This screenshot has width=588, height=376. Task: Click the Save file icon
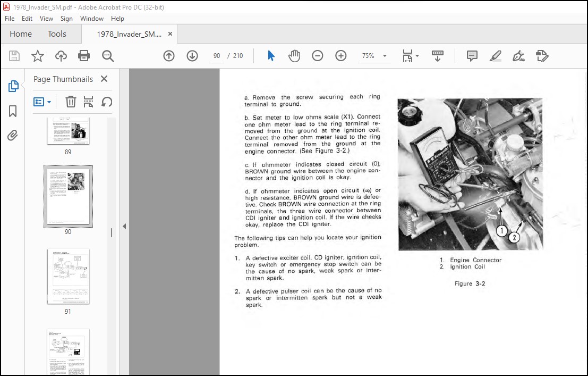pos(14,56)
